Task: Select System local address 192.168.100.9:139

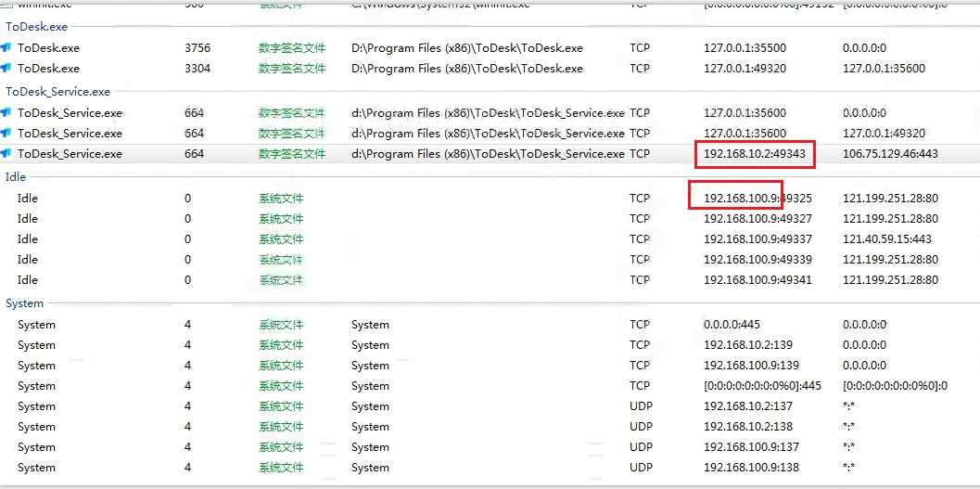Action: [x=751, y=366]
